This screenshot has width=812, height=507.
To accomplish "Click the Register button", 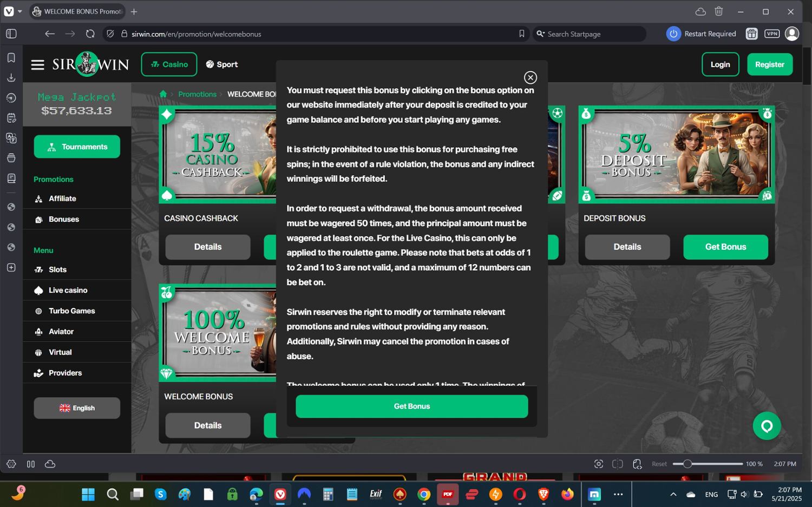I will tap(769, 64).
